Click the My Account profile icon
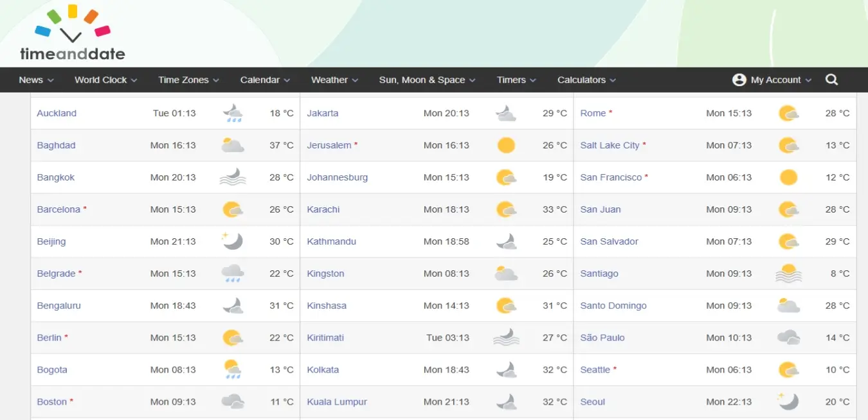This screenshot has width=868, height=420. pos(739,80)
